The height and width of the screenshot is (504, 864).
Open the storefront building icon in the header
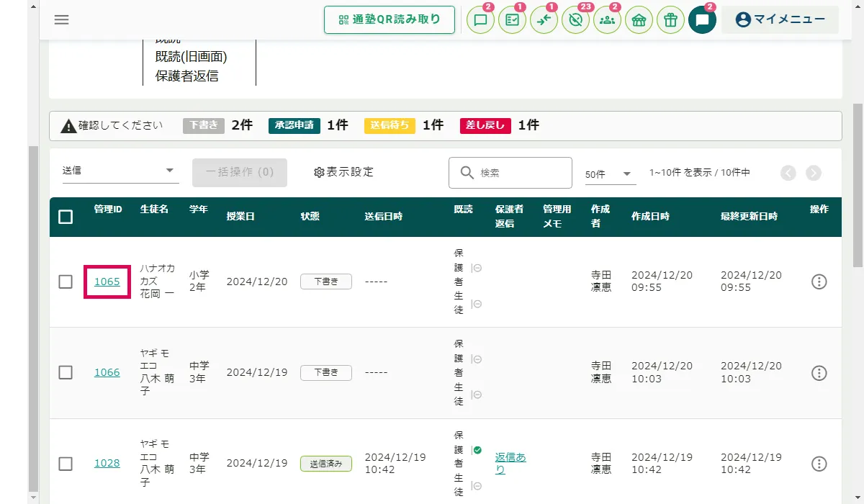[x=639, y=20]
